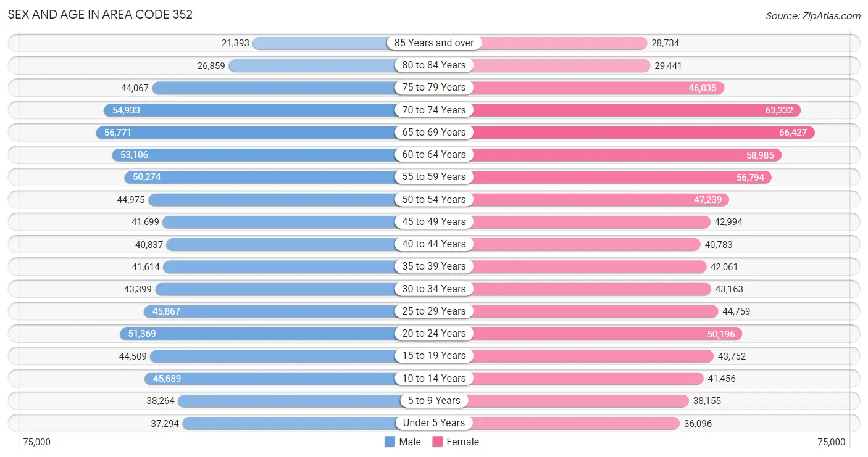Image resolution: width=868 pixels, height=457 pixels.
Task: Click the male value 21,393
Action: click(x=235, y=43)
